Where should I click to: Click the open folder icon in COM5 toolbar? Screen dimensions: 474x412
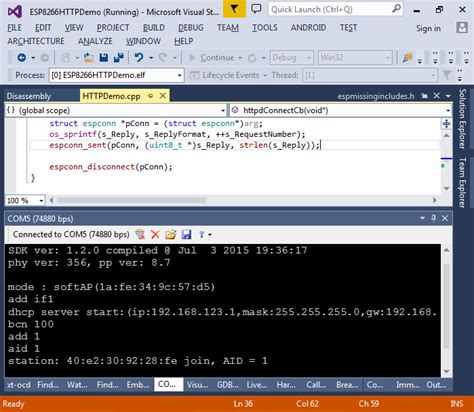(171, 234)
